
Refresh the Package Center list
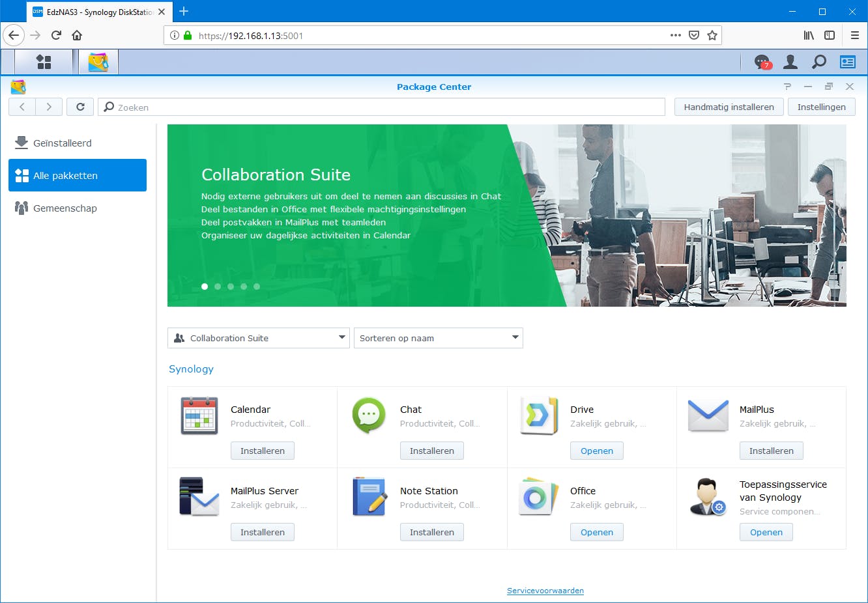80,107
